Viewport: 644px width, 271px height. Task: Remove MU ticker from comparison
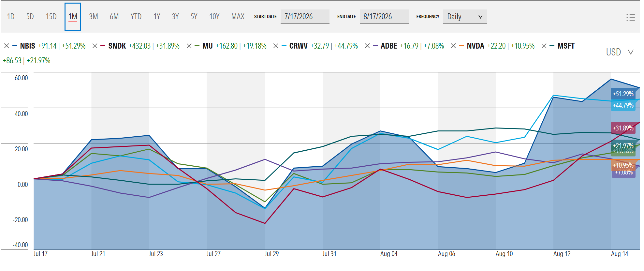[189, 46]
